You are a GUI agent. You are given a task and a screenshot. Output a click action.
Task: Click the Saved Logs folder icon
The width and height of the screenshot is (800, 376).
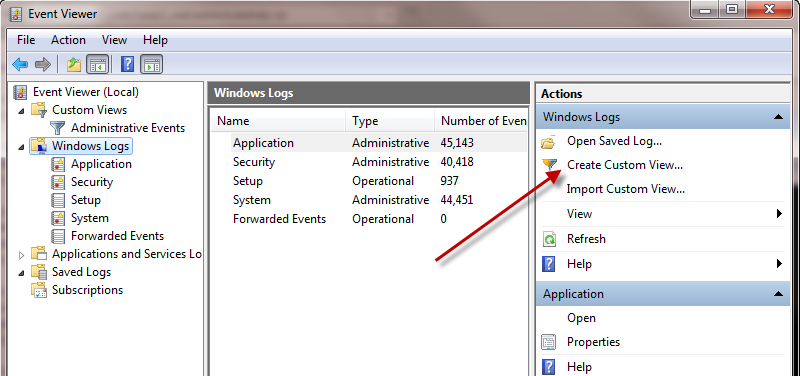[39, 272]
